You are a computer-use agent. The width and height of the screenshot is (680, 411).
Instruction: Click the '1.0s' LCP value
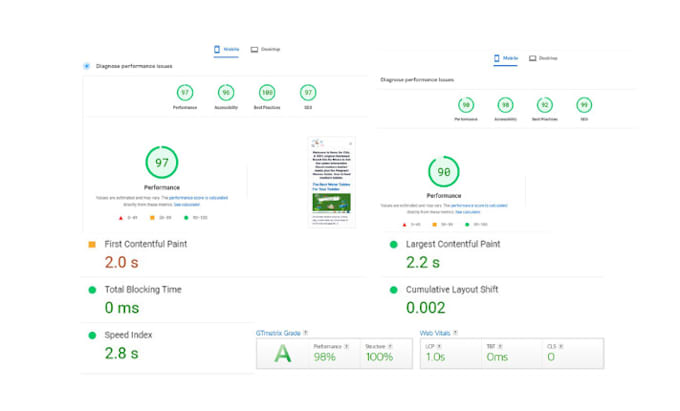[435, 357]
